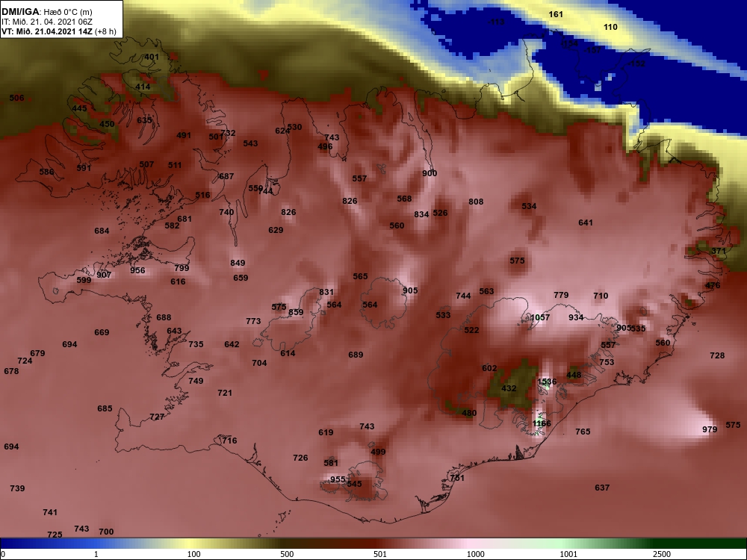This screenshot has height=560, width=747.
Task: Select the map value '687'
Action: (226, 176)
